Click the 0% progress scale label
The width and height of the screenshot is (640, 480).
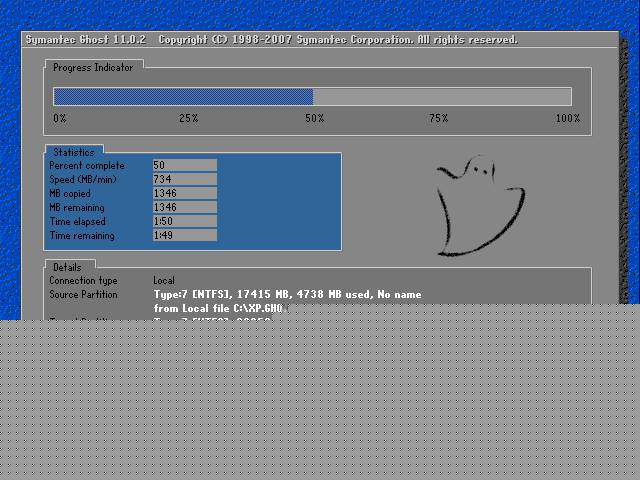click(x=60, y=118)
